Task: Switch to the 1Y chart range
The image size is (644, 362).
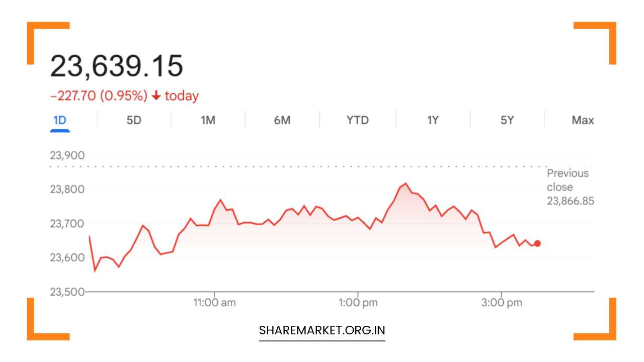Action: [432, 120]
